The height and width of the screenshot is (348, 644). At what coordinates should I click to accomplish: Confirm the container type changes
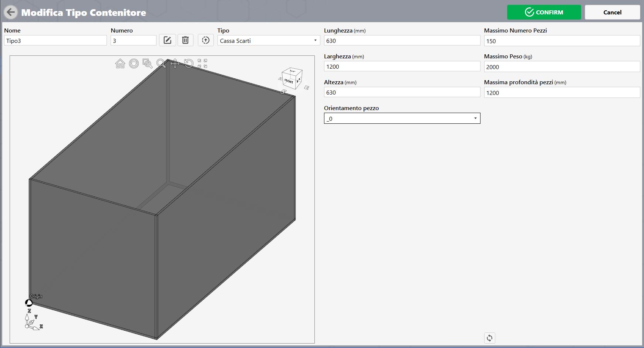click(x=544, y=12)
